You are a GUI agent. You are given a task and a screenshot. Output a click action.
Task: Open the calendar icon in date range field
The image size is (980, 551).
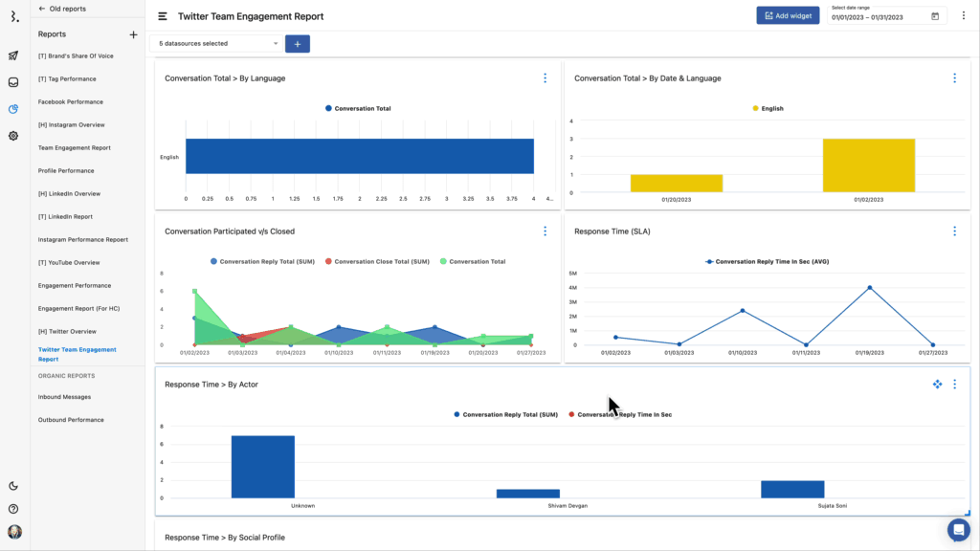pyautogui.click(x=935, y=16)
